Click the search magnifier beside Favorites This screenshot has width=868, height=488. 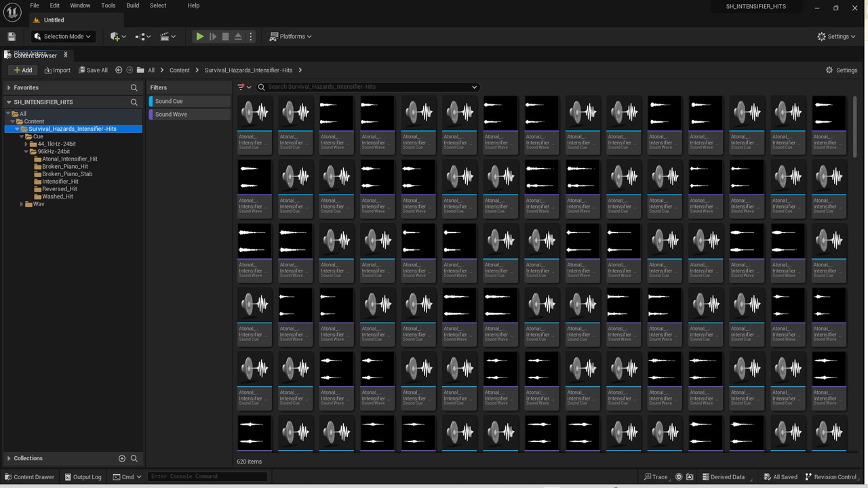click(134, 87)
